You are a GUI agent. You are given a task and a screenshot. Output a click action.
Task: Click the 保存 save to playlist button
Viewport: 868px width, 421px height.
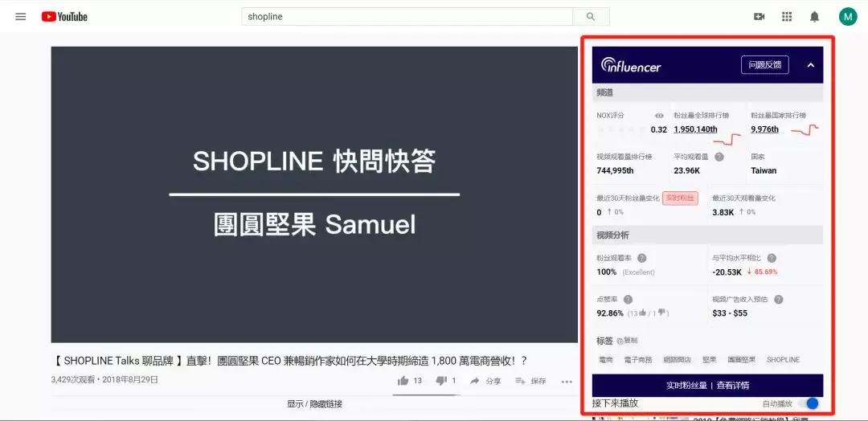click(x=530, y=381)
